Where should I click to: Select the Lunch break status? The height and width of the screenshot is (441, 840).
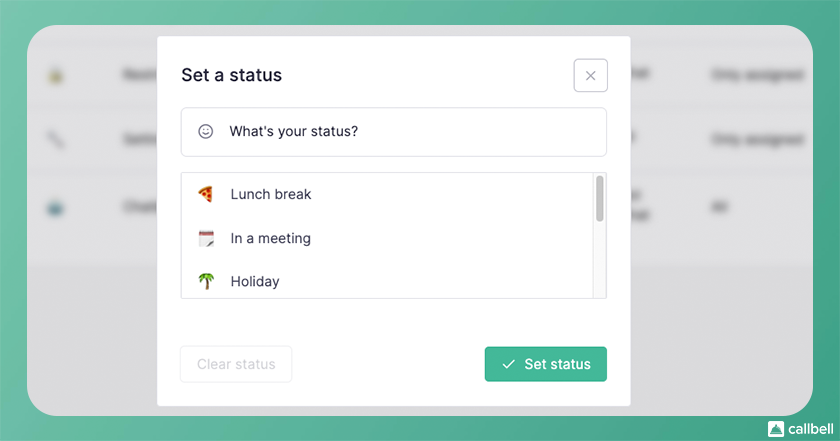pyautogui.click(x=271, y=194)
